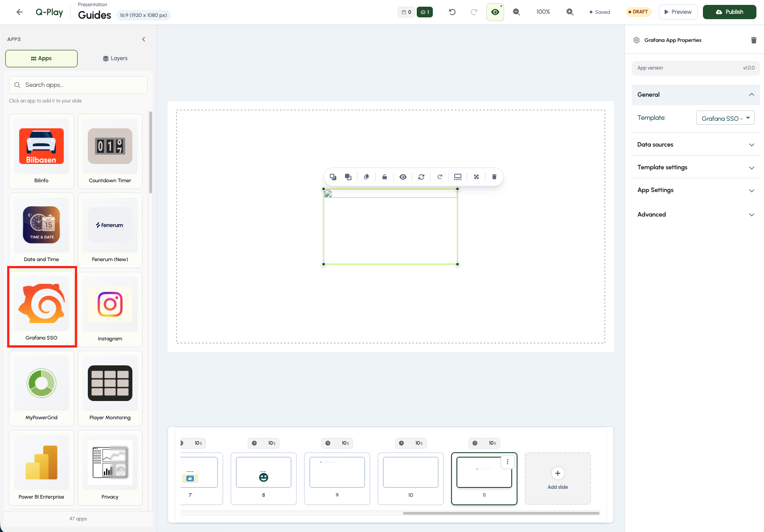This screenshot has width=764, height=532.
Task: Bring selected element forward in floating toolbar
Action: coord(348,177)
